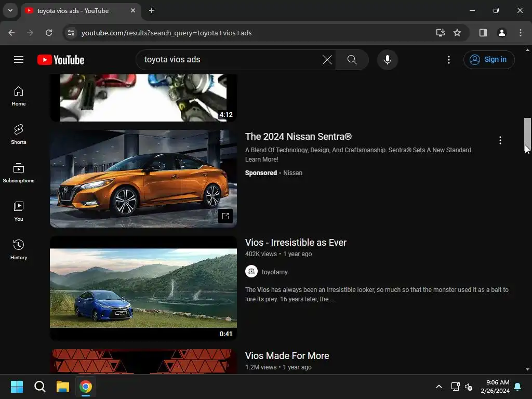Viewport: 532px width, 399px height.
Task: Click the Sign in button
Action: pos(488,60)
